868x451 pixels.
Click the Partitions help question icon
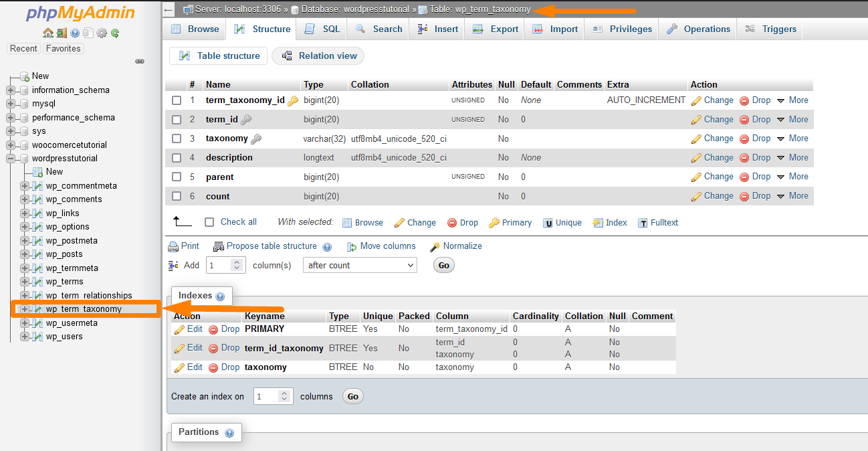tap(229, 433)
